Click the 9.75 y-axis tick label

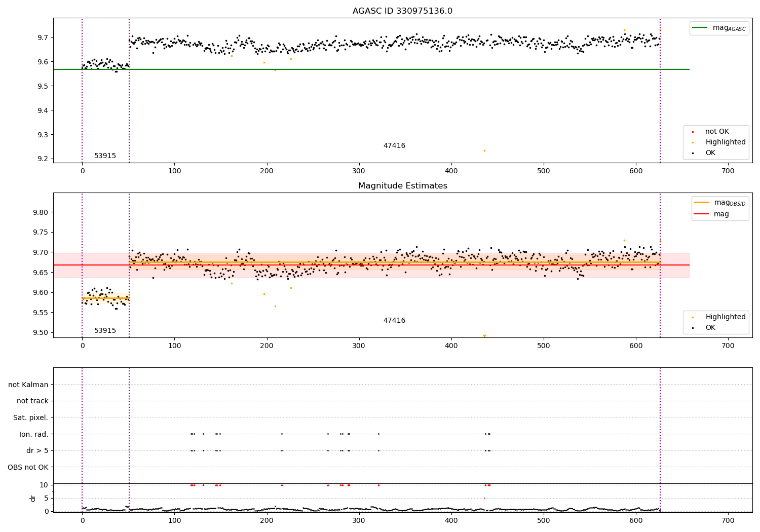click(x=42, y=233)
